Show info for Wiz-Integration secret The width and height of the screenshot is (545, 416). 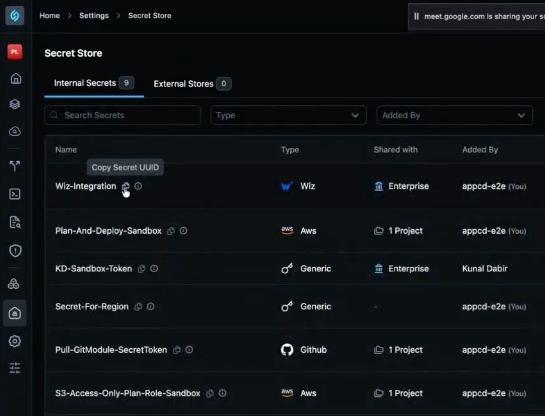138,186
